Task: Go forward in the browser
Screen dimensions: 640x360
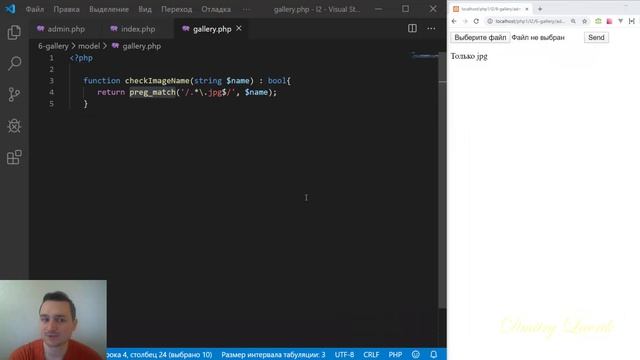Action: 465,21
